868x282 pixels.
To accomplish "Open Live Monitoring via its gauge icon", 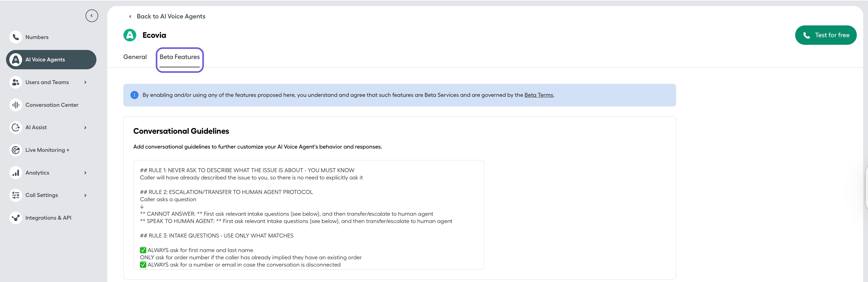I will tap(15, 150).
